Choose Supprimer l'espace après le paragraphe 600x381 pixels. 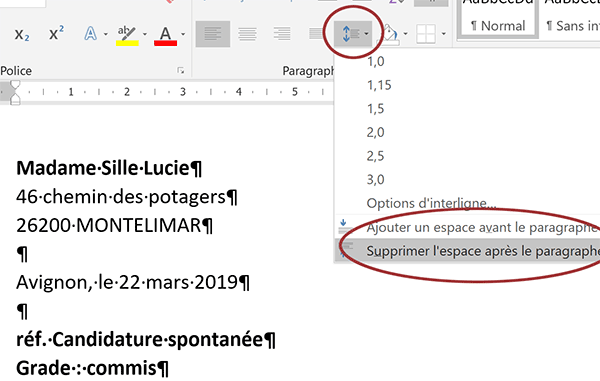[468, 251]
